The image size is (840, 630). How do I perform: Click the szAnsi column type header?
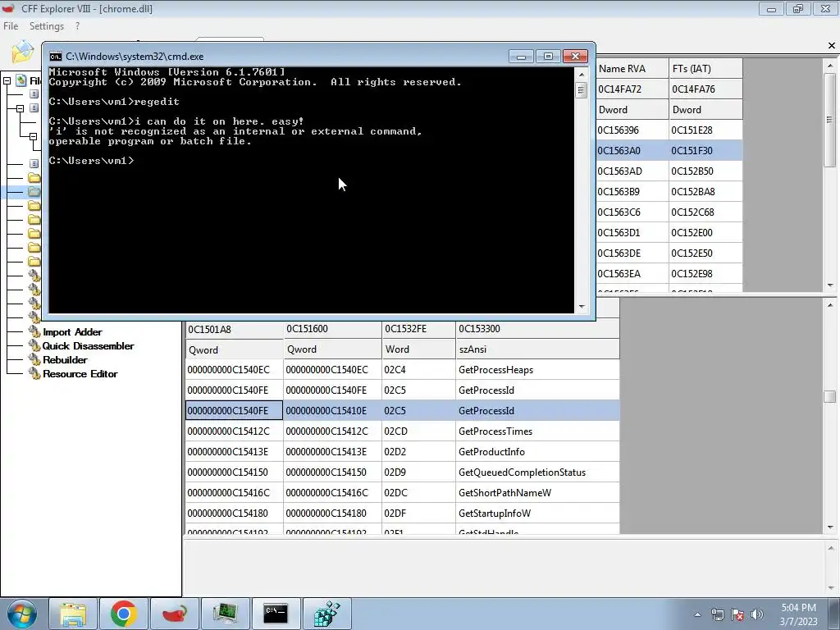[537, 349]
